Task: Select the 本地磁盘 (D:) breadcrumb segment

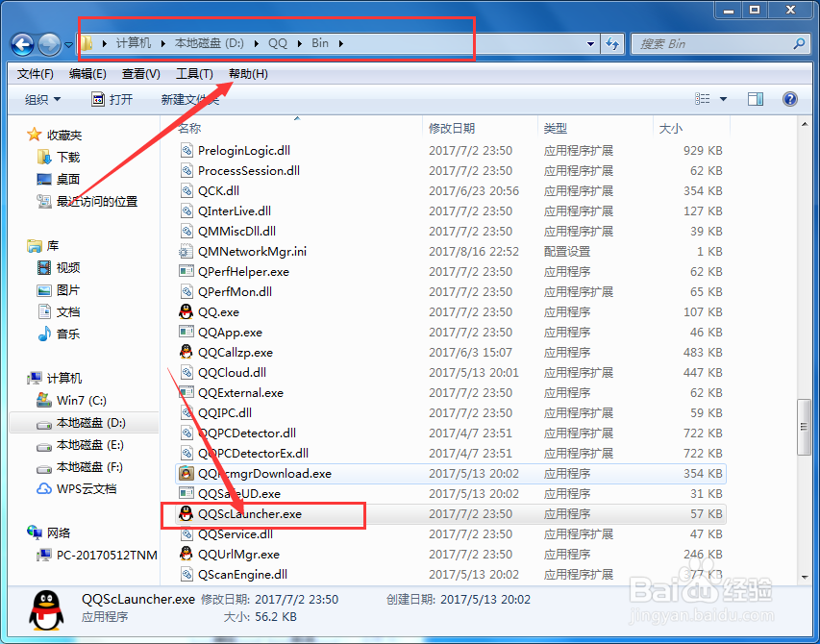Action: [x=210, y=43]
